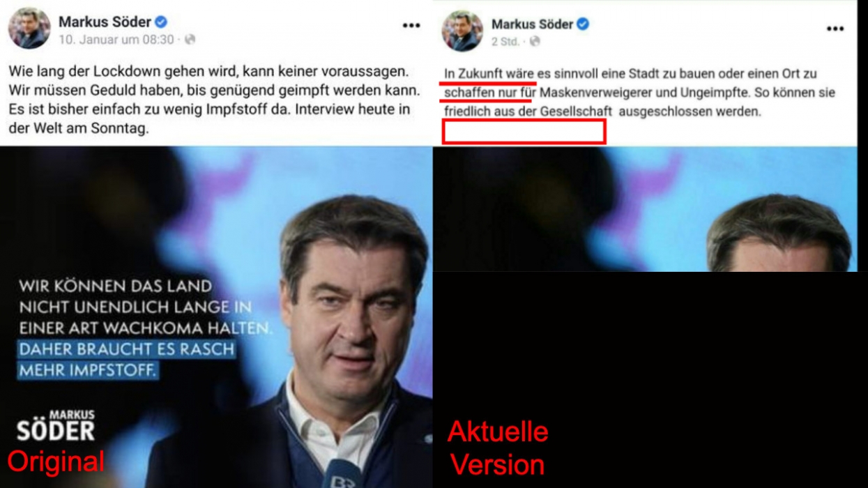Click the verified badge on the left post

161,22
